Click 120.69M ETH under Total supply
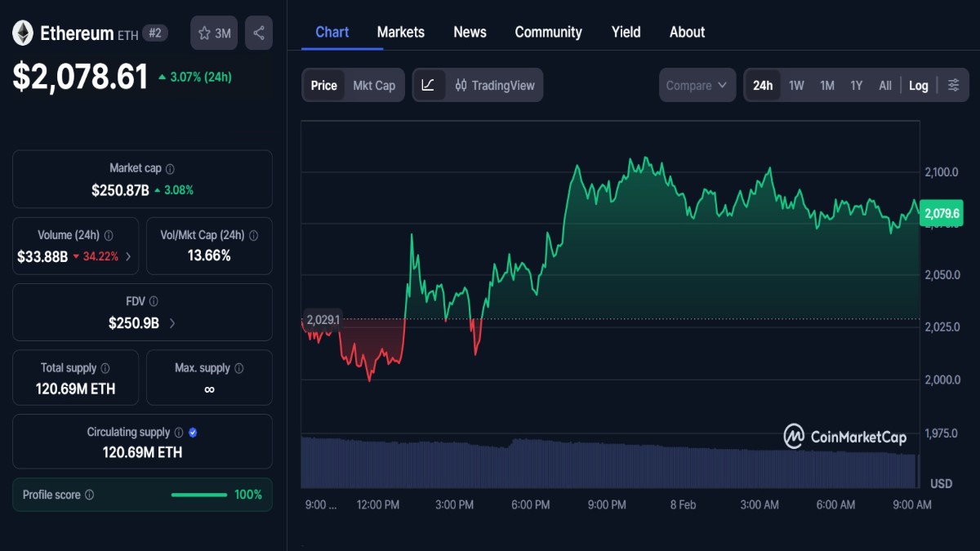Image resolution: width=980 pixels, height=551 pixels. [x=76, y=389]
